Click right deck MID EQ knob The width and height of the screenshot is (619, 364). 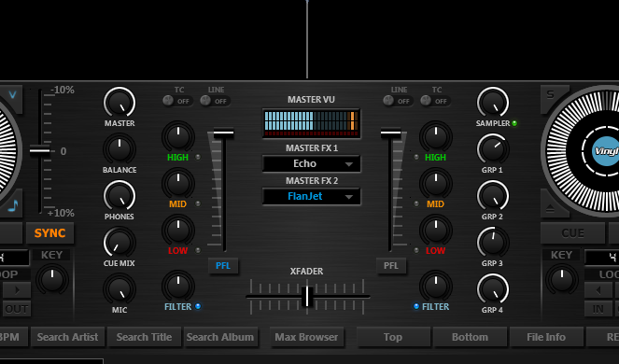pyautogui.click(x=436, y=184)
